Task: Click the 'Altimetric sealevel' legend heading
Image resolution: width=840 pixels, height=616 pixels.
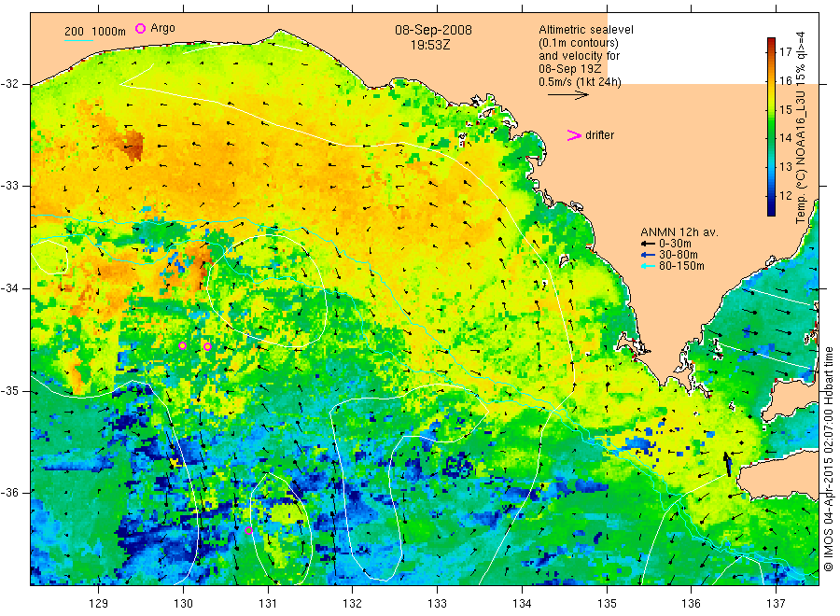Action: point(585,30)
